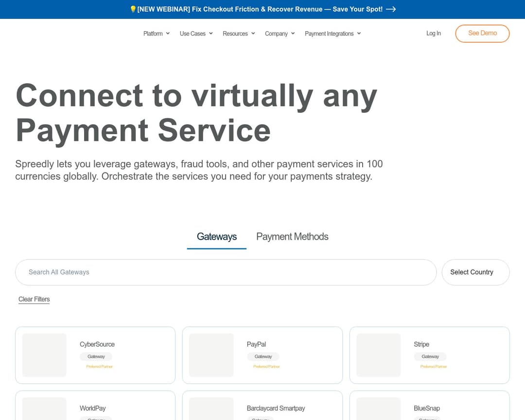Expand the Platform menu chevron
Screen dimensions: 525x420
[x=168, y=34]
